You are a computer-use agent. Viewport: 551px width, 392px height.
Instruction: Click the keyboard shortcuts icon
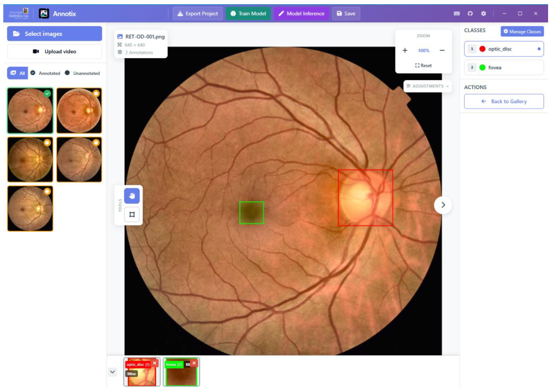pyautogui.click(x=457, y=14)
